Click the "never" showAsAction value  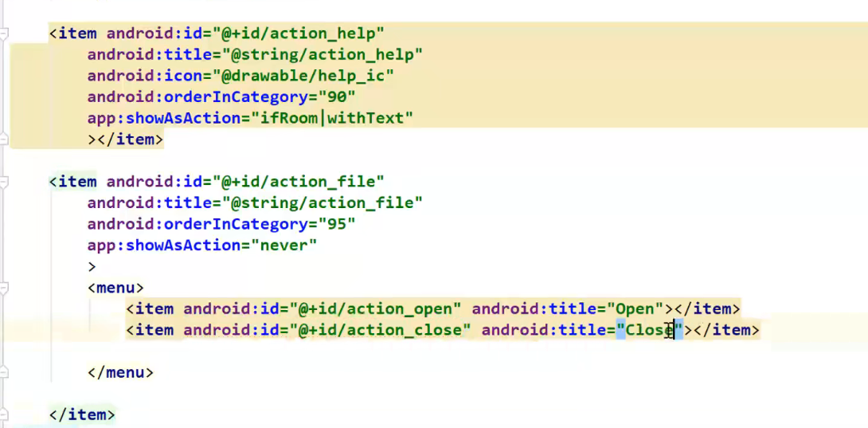coord(284,245)
